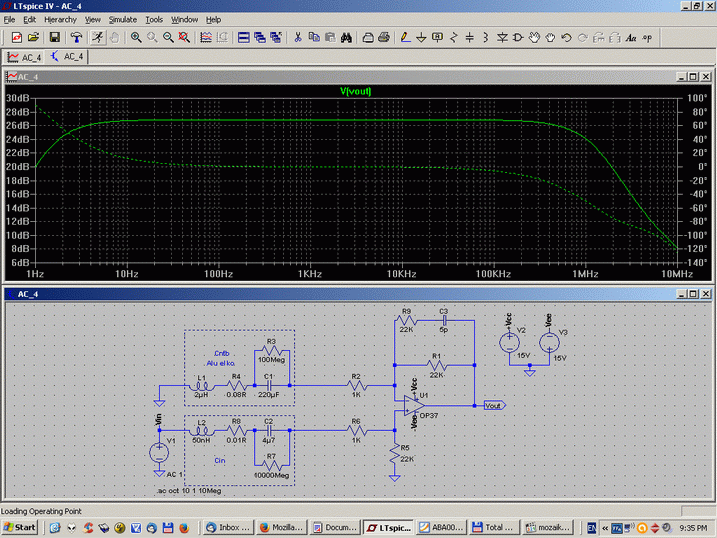Open the Edit menu
Image resolution: width=717 pixels, height=538 pixels.
coord(30,20)
